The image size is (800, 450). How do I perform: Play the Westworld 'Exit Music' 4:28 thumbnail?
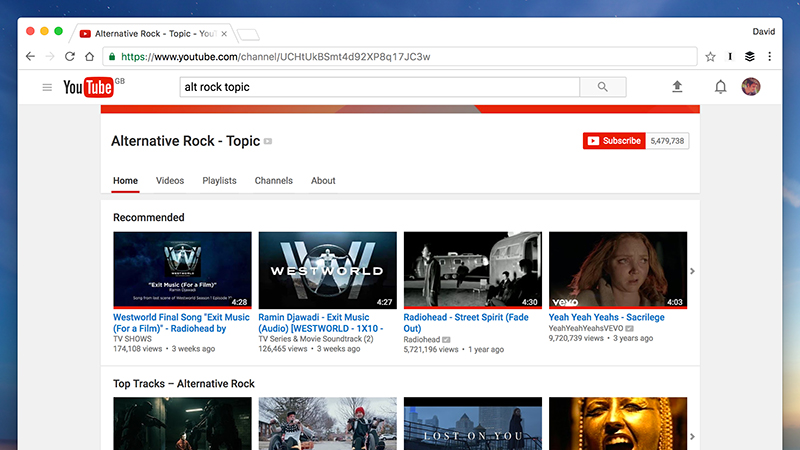(182, 270)
